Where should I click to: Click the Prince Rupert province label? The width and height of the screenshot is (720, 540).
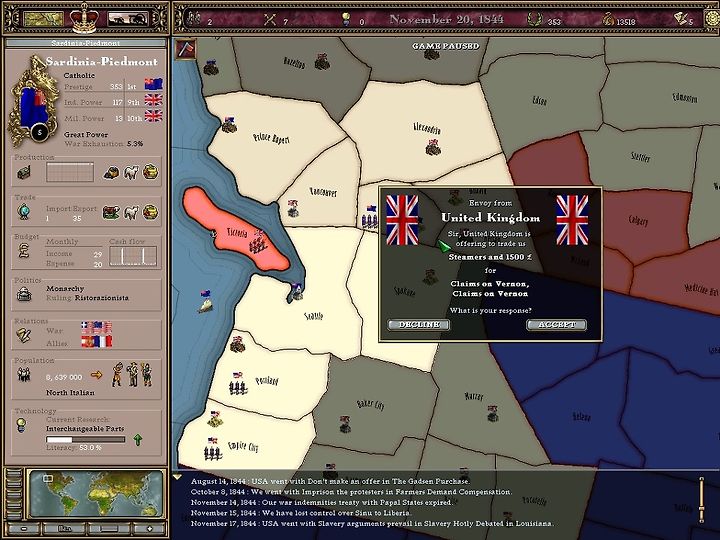[x=271, y=138]
